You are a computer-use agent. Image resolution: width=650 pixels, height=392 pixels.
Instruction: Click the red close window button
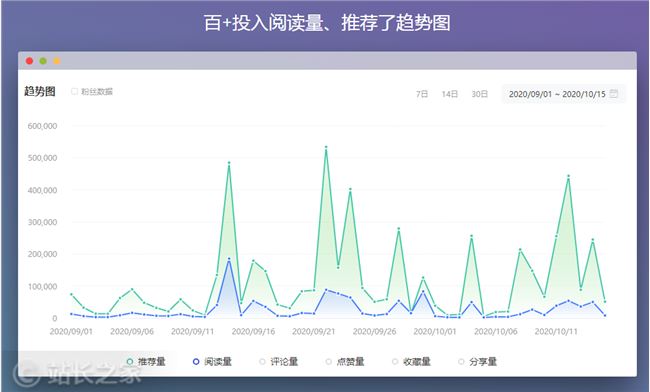coord(29,61)
